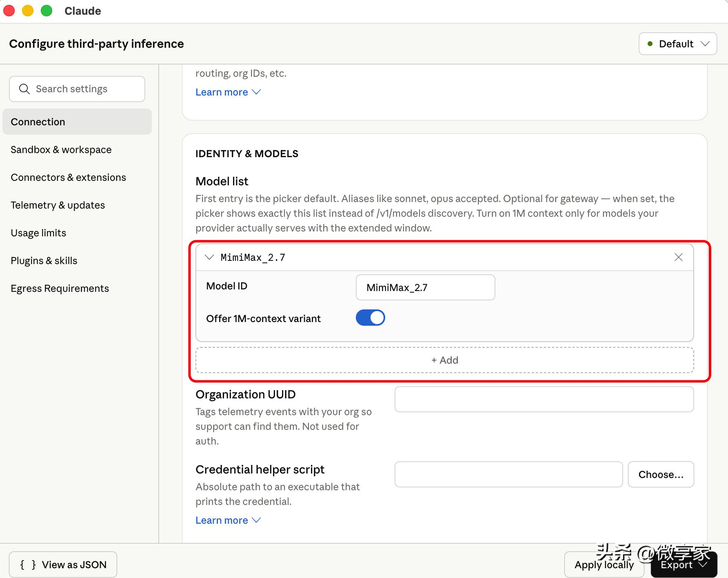728x578 pixels.
Task: Collapse the MimiMax_2.7 model entry chevron
Action: click(209, 257)
